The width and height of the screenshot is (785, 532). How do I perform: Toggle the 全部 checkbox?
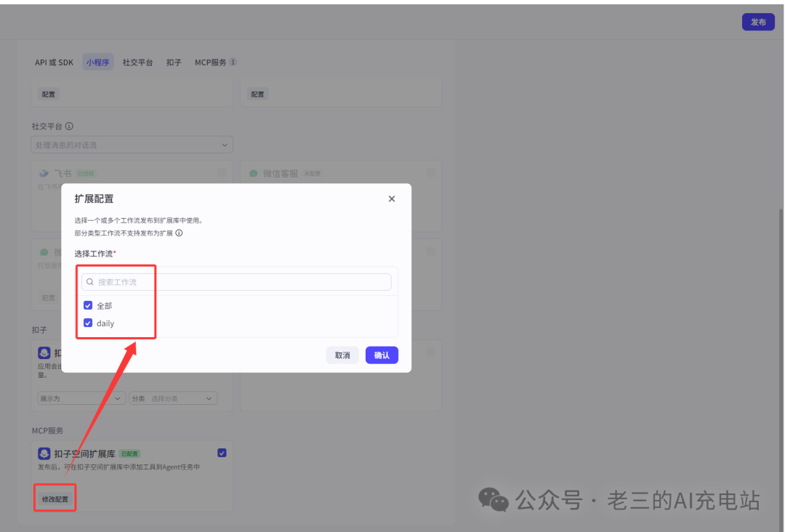(88, 305)
